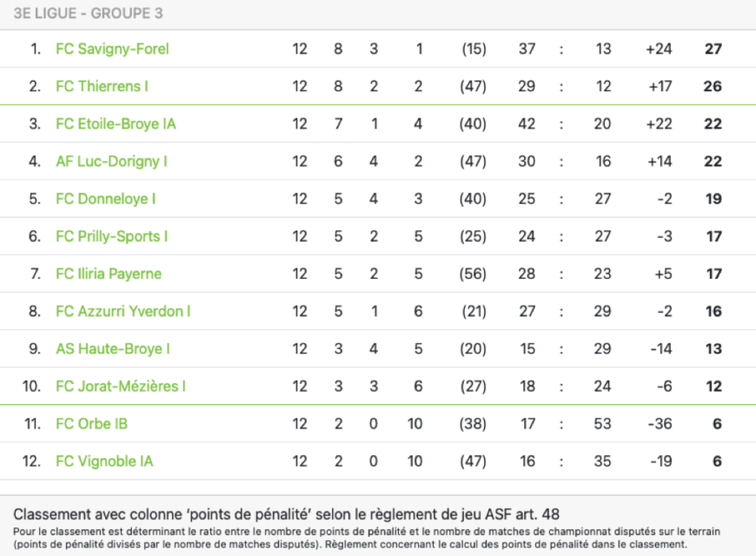Click the penalty points value (15) for Savigny-Forel
The width and height of the screenshot is (756, 556).
[x=474, y=50]
